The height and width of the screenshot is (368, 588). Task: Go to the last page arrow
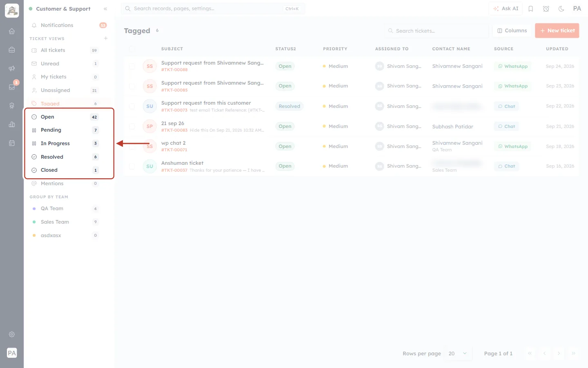573,353
